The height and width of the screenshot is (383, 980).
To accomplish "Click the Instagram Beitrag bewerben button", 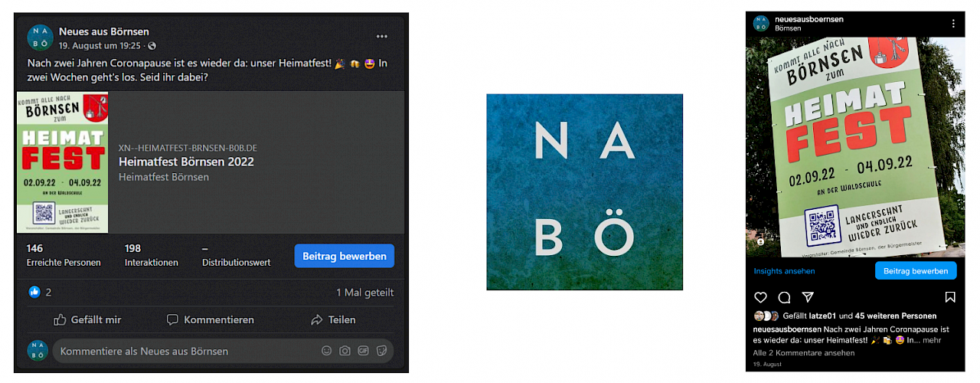I will click(x=916, y=271).
